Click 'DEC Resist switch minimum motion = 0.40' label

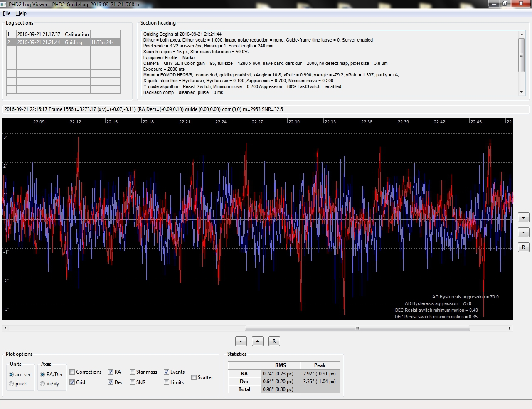click(436, 310)
